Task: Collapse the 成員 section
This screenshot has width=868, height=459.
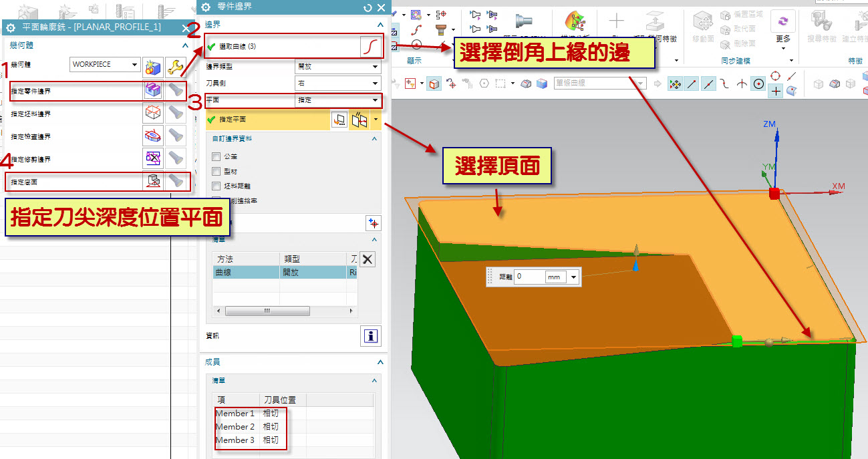Action: tap(380, 362)
